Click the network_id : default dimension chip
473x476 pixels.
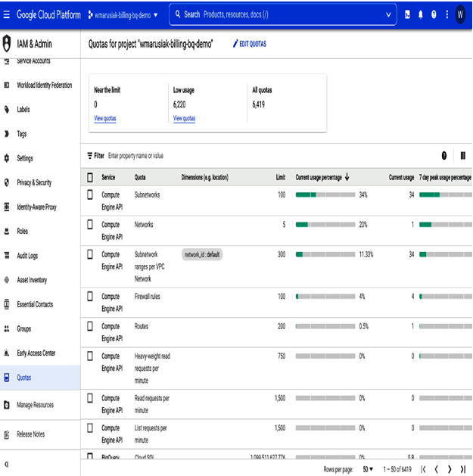point(202,254)
